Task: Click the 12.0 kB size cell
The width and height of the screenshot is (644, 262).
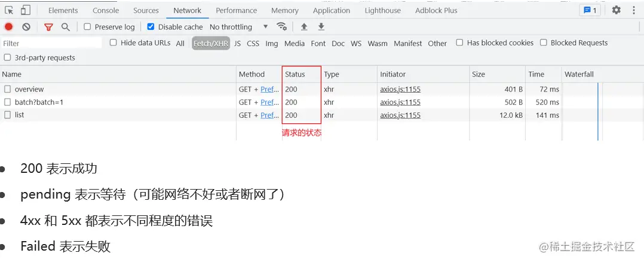Action: 511,115
